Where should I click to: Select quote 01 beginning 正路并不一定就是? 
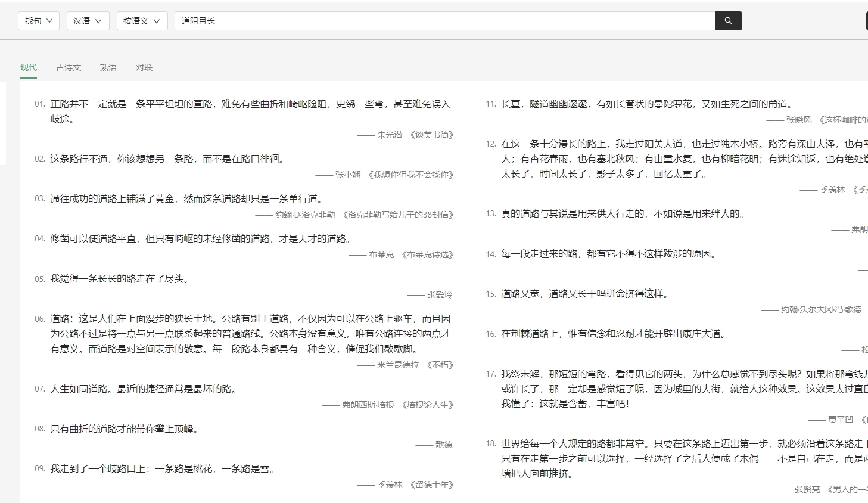point(250,111)
